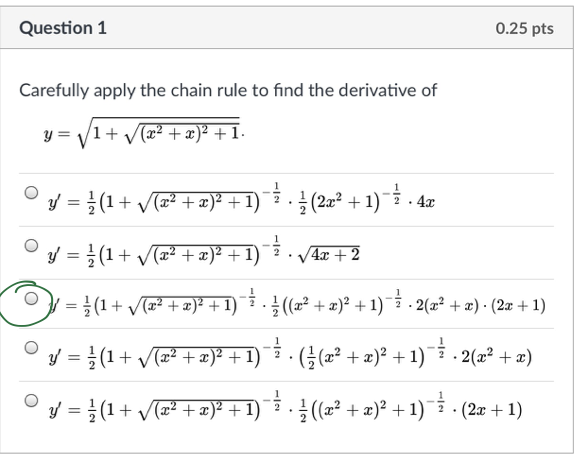578x460 pixels.
Task: Click the first answer formula with (2x²+1)
Action: 241,199
